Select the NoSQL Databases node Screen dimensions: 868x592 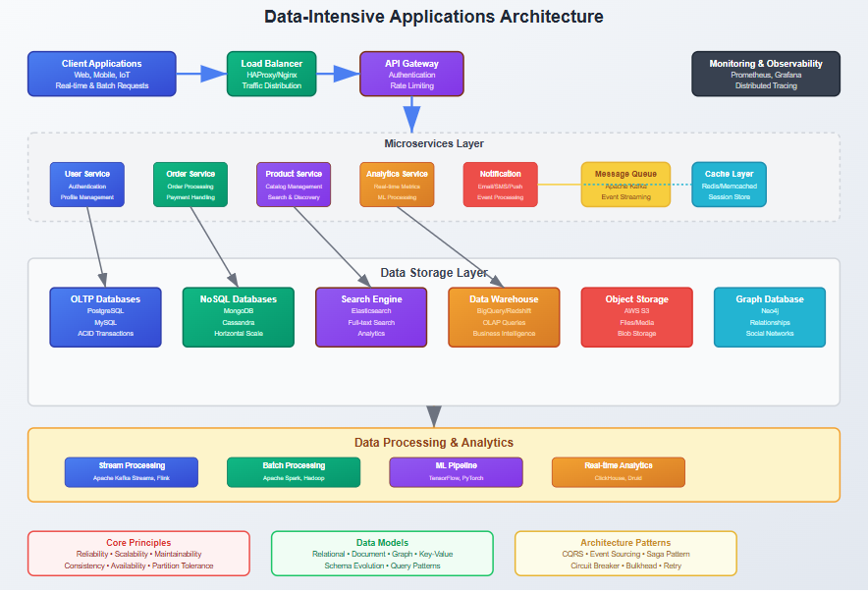239,316
